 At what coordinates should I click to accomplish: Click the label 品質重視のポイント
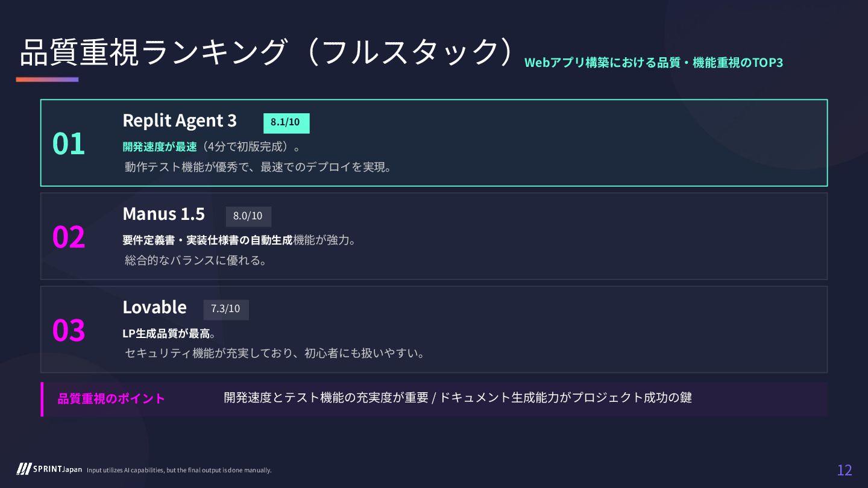(x=112, y=399)
